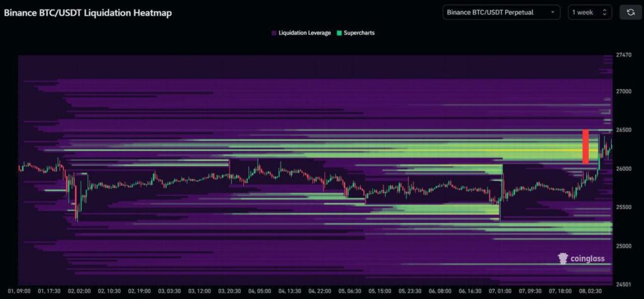
Task: Click the 24501 price axis label
Action: coord(624,284)
